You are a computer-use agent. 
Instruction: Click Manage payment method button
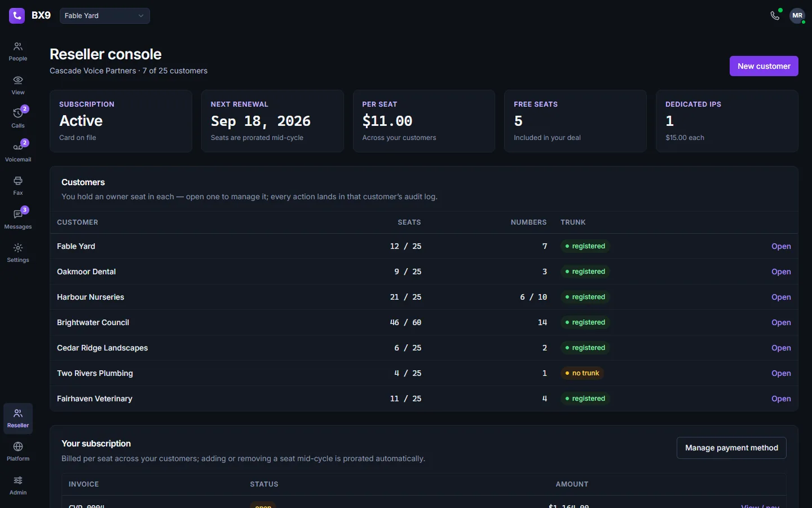[x=731, y=448]
